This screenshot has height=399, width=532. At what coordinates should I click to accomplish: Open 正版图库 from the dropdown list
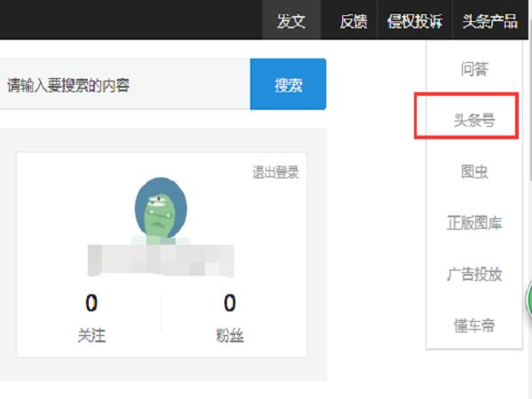point(474,223)
